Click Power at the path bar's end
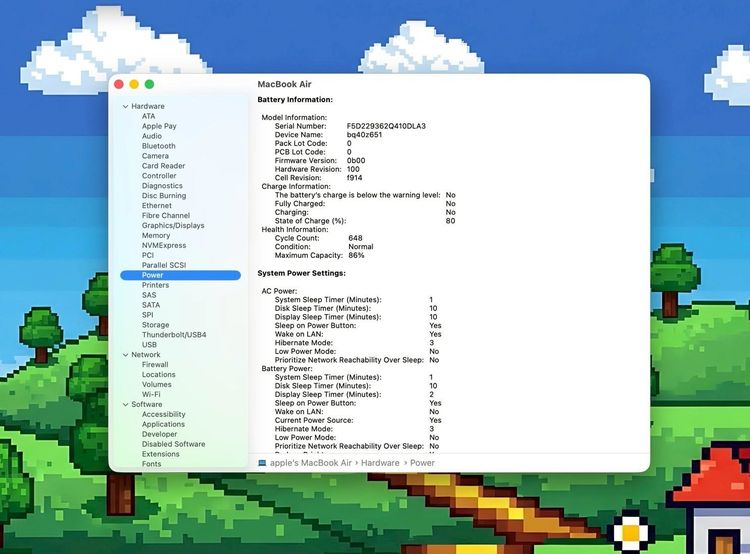Viewport: 750px width, 554px height. pos(422,463)
